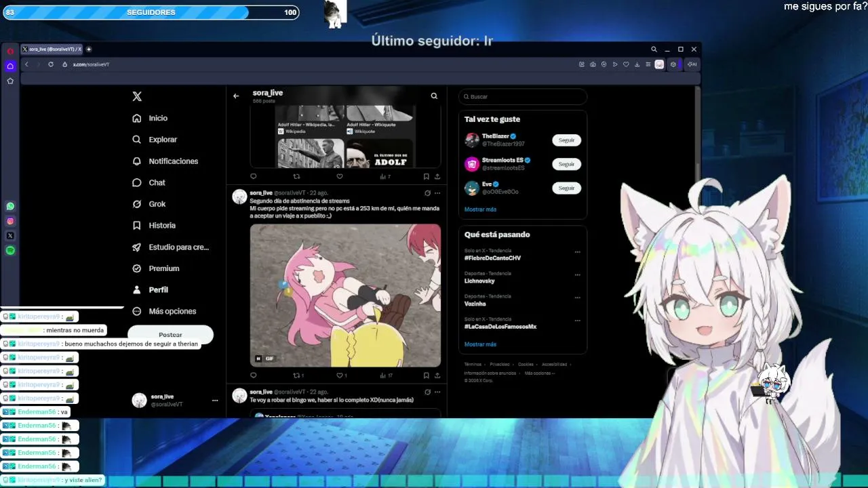Open WhatsApp in Opera sidebar
Screen dimensions: 868x488
click(x=10, y=206)
